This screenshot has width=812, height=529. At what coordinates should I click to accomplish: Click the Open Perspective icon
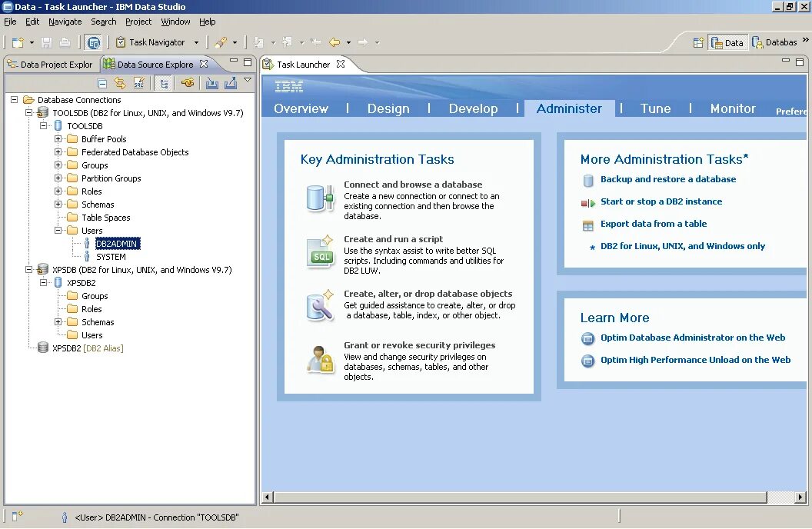[698, 42]
